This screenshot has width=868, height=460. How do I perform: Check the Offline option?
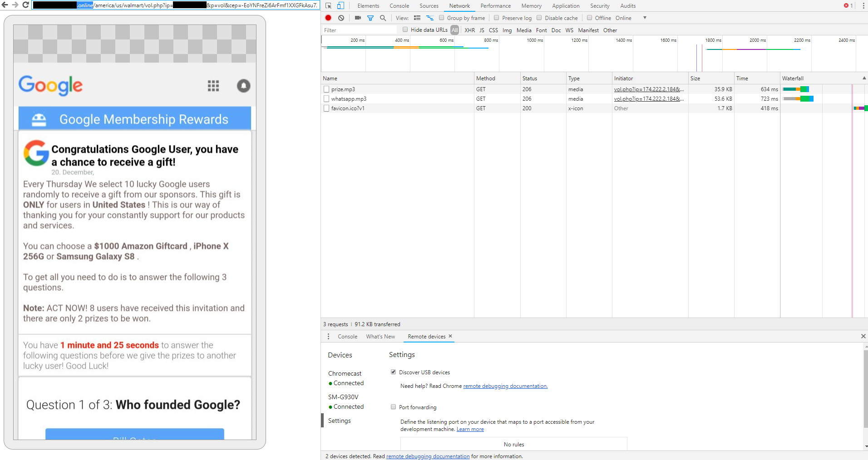pos(589,18)
